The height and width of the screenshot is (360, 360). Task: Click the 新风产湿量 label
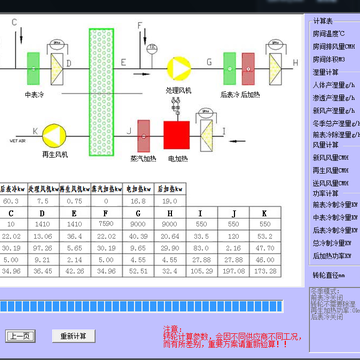point(334,110)
